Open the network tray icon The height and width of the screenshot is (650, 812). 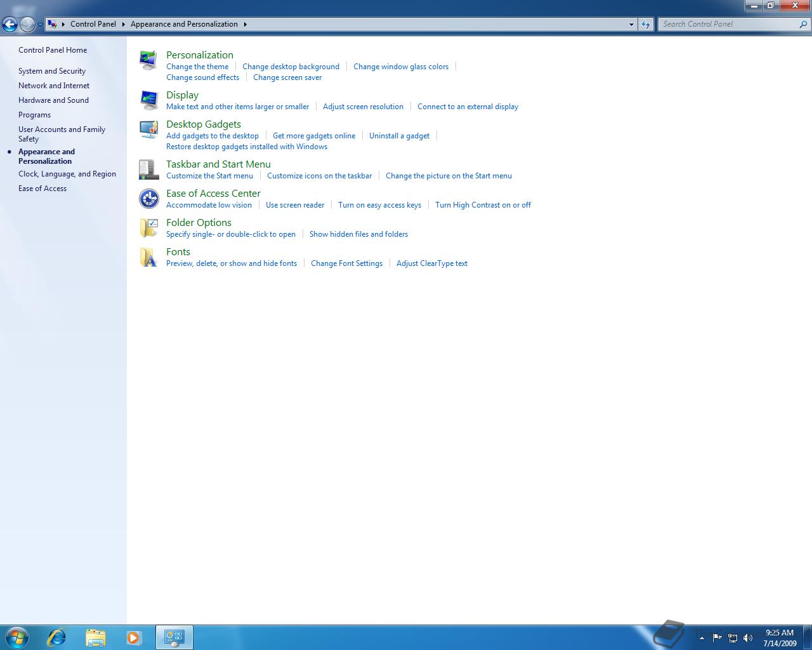pyautogui.click(x=733, y=637)
